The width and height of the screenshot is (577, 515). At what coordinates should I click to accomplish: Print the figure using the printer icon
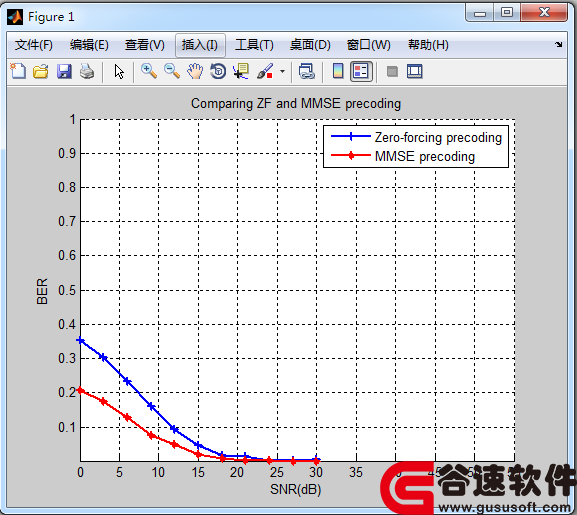(x=87, y=71)
